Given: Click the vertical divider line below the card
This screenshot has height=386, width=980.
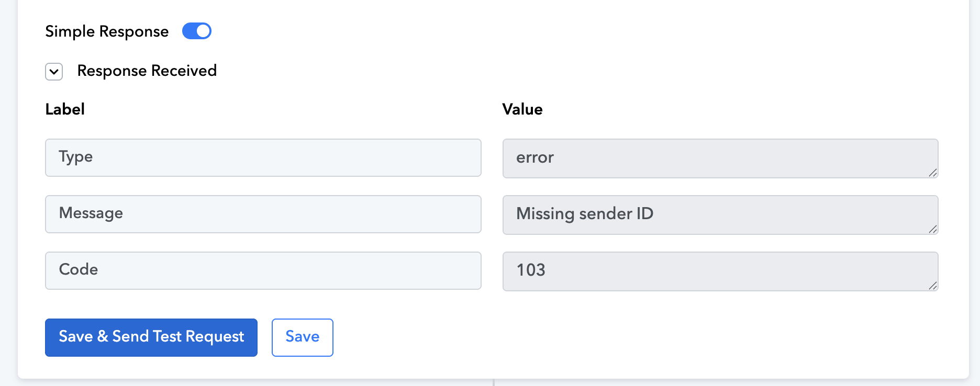Looking at the screenshot, I should (494, 383).
